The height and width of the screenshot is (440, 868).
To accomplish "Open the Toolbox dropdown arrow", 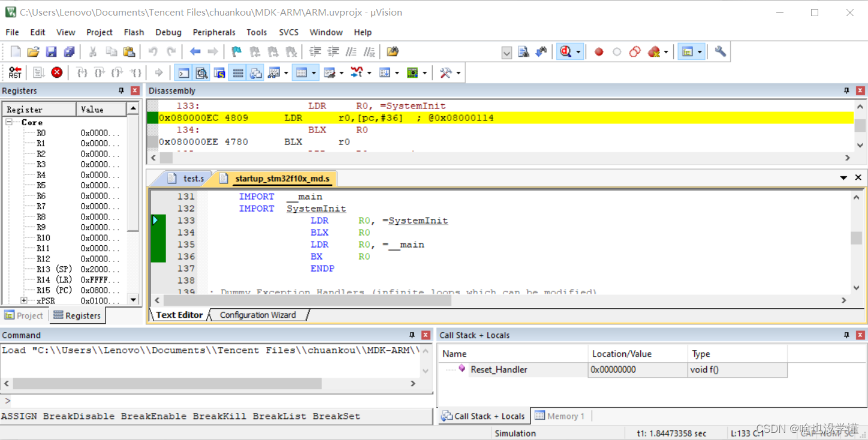I will point(459,73).
